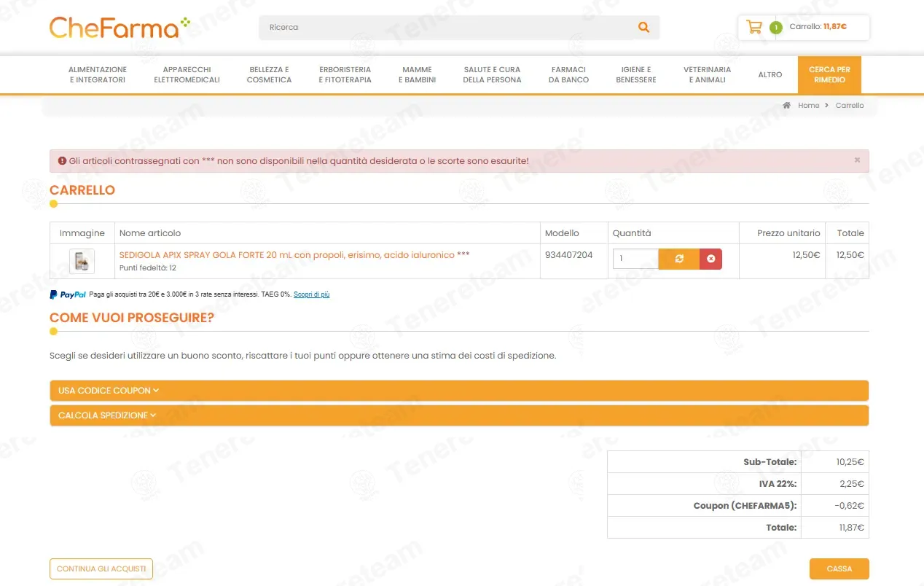Expand the Calcola Spedizione section
This screenshot has width=924, height=586.
[459, 415]
